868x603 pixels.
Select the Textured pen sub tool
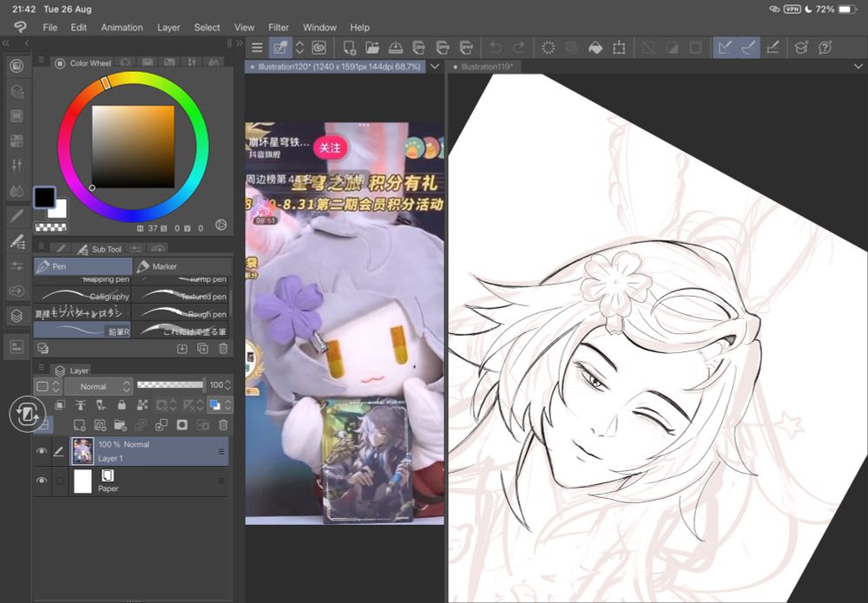click(181, 296)
